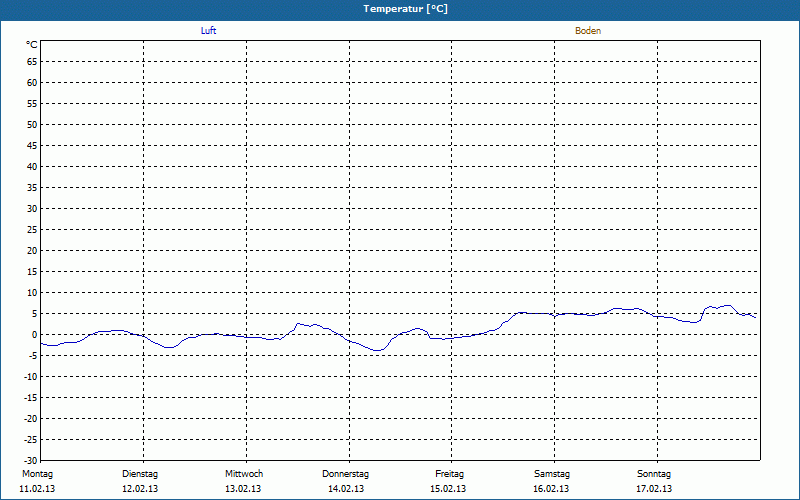Select the 0 value on temperature axis
The image size is (800, 500).
click(34, 335)
